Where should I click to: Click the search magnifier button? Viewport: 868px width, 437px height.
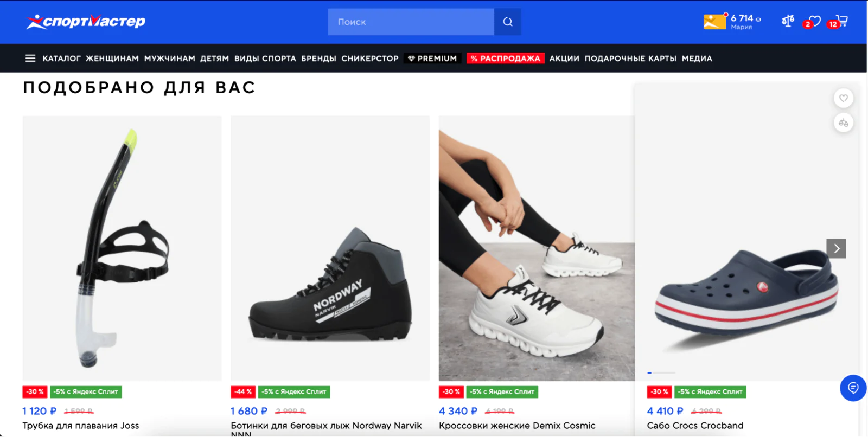(508, 22)
